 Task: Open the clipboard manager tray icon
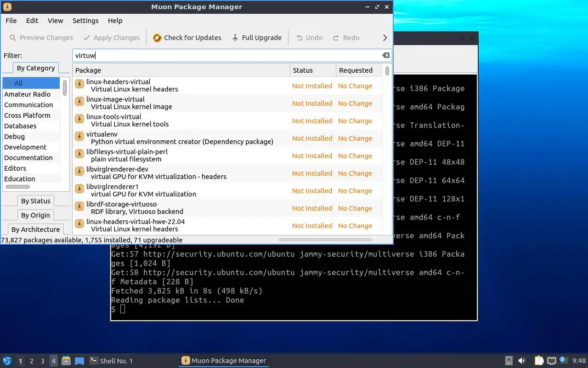point(539,361)
